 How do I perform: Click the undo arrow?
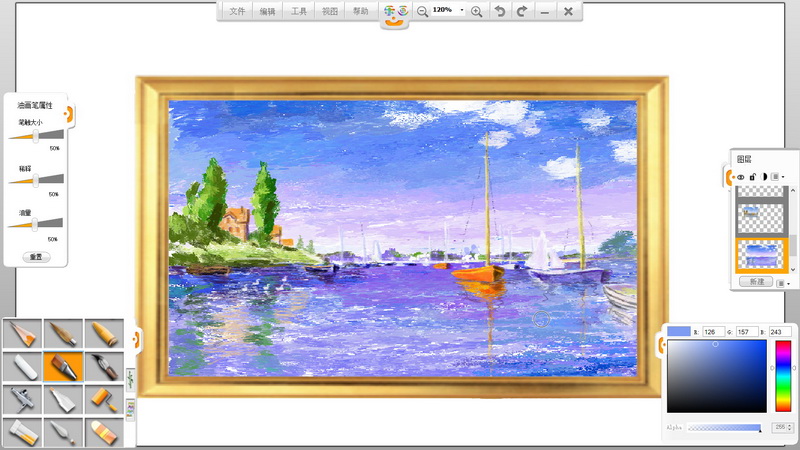pos(499,11)
